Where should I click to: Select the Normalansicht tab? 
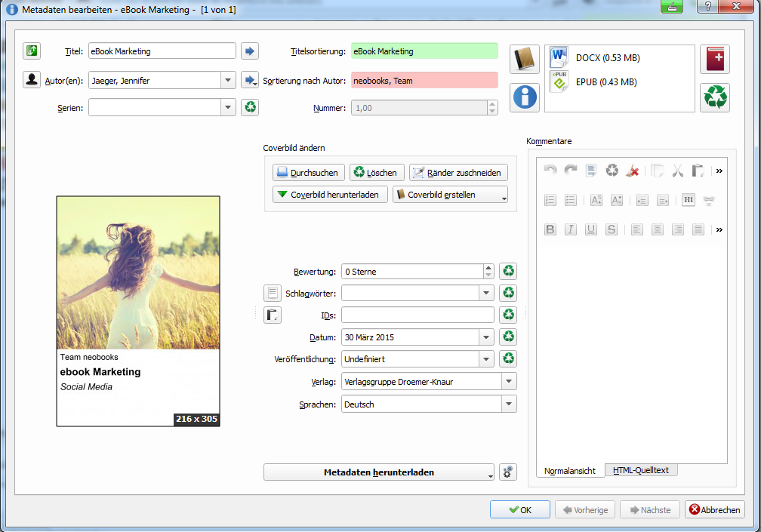[x=570, y=471]
